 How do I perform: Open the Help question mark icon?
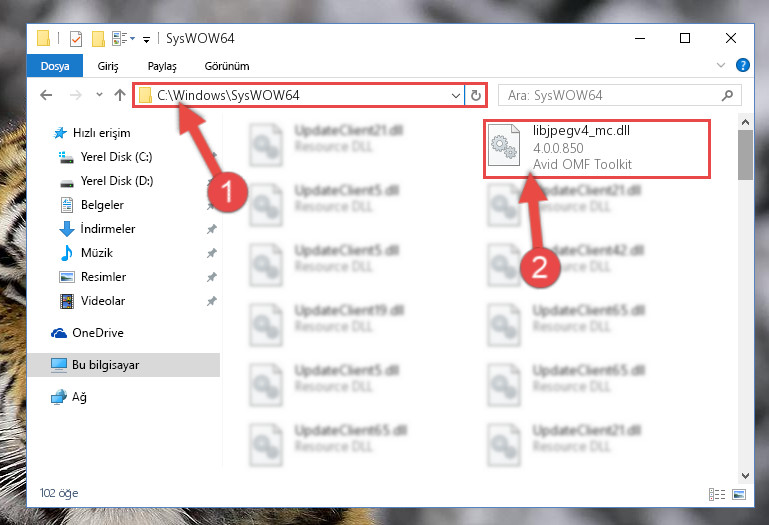[743, 65]
